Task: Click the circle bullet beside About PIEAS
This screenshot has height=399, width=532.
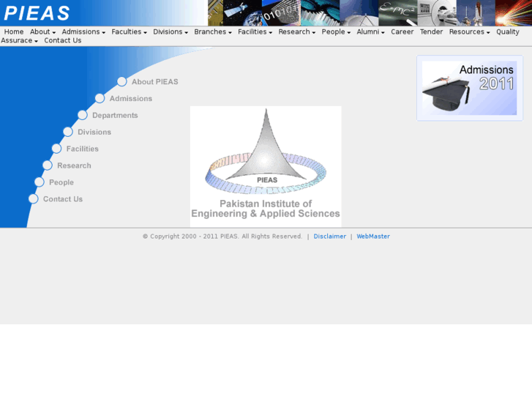Action: pyautogui.click(x=121, y=81)
